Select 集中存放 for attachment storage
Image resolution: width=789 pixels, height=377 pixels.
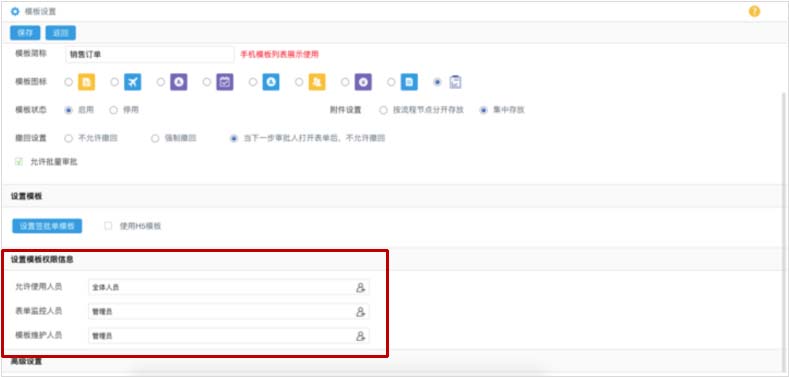pos(484,110)
